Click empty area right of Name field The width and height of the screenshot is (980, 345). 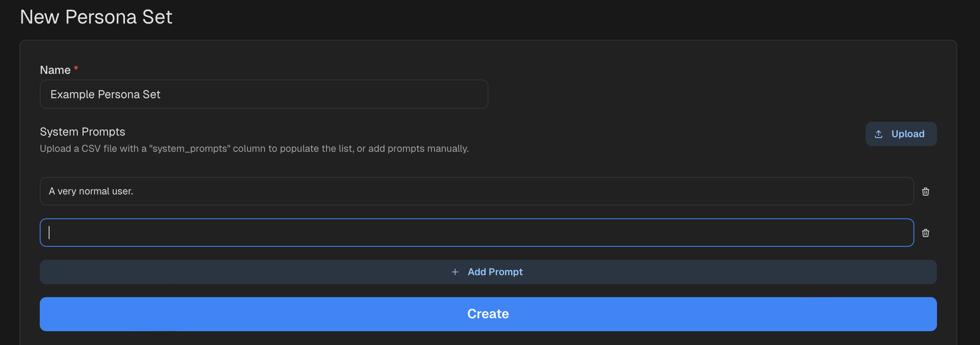click(690, 94)
